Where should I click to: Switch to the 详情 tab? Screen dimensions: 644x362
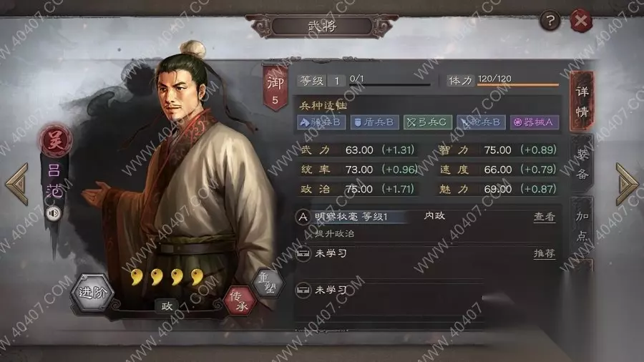pyautogui.click(x=582, y=101)
